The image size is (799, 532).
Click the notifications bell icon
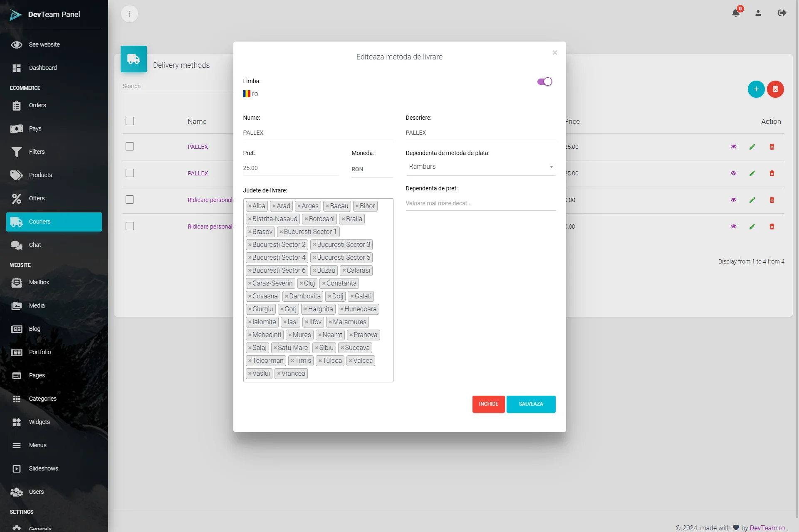pos(735,13)
